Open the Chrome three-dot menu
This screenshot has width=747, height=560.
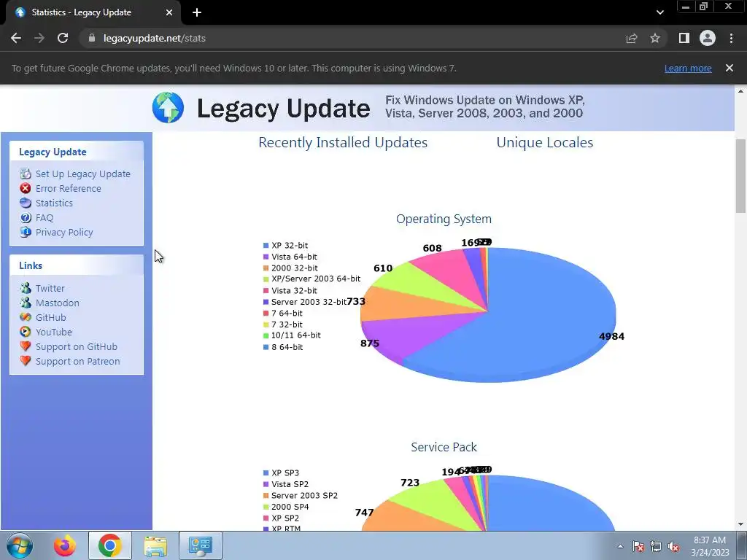731,38
